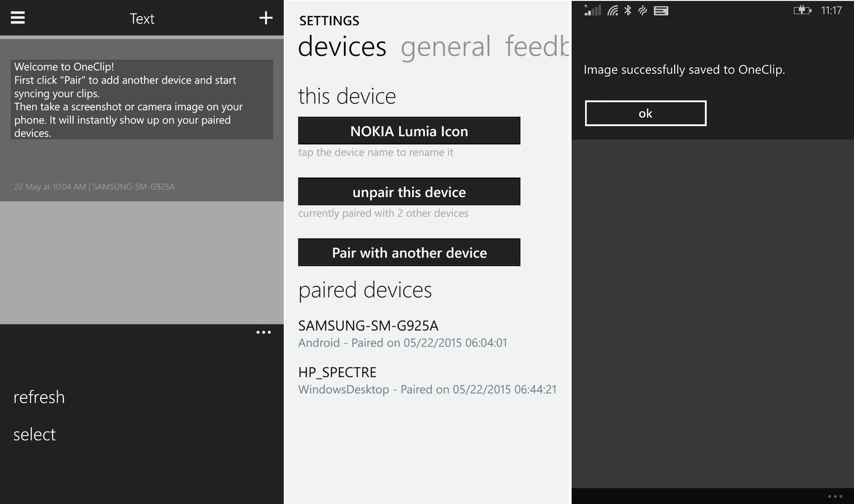Confirm the saved image dialog with ok
Viewport: 854px width, 504px height.
(645, 113)
